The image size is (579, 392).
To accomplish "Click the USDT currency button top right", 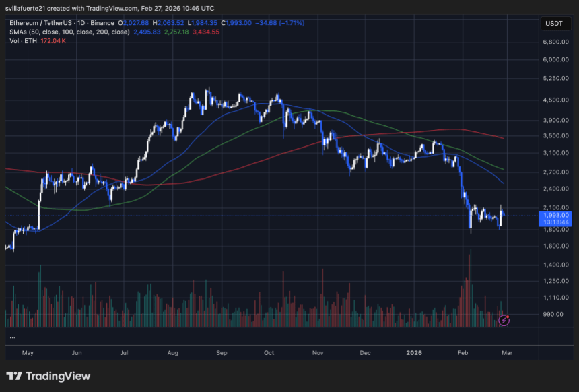I will [555, 22].
